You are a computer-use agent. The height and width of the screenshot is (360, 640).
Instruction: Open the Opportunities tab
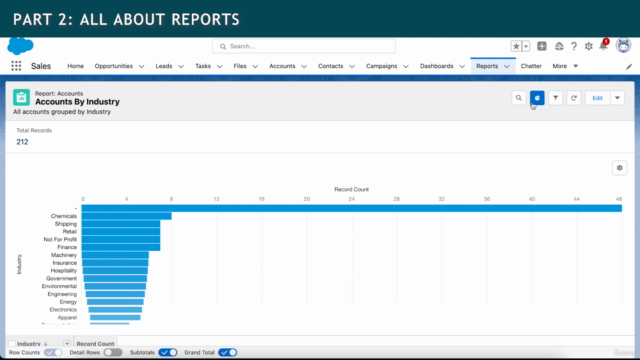[113, 66]
